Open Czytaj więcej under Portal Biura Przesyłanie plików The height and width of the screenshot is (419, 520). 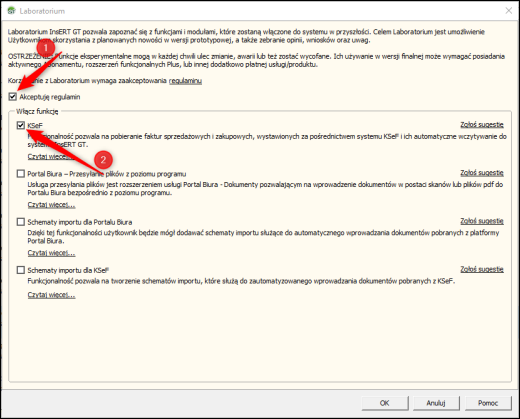coord(51,205)
